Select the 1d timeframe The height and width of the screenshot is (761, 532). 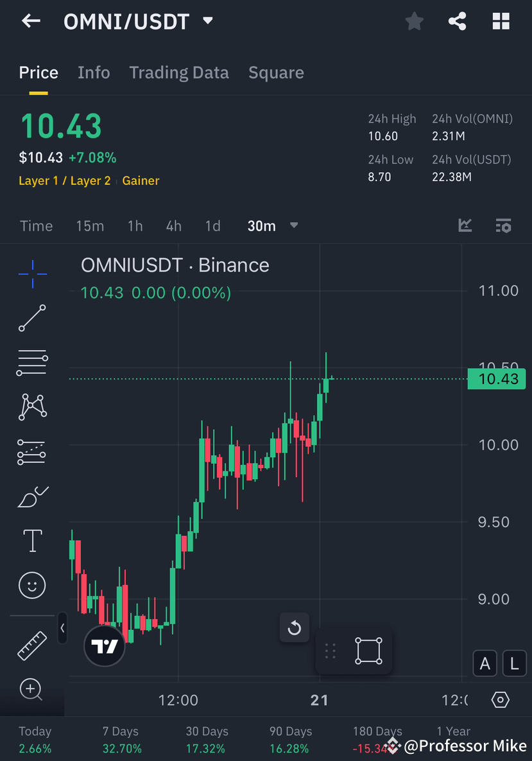[x=212, y=225]
